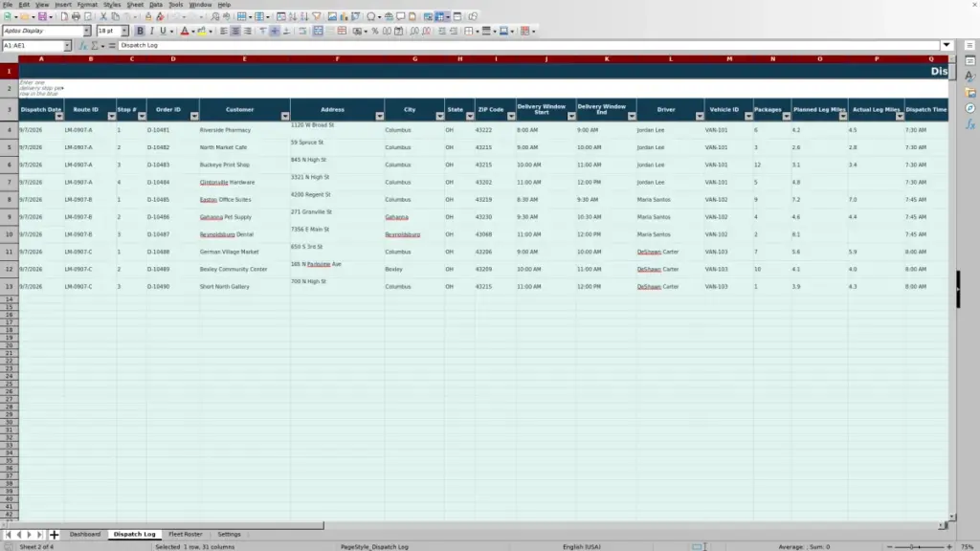Open the Format menu
This screenshot has height=551, width=980.
tap(87, 5)
